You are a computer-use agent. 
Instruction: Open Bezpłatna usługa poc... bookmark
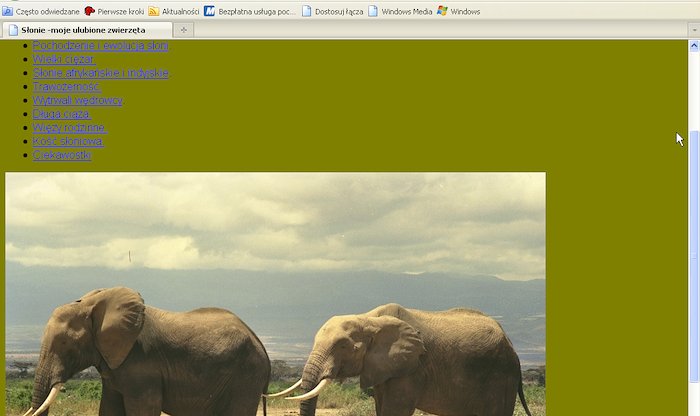click(x=250, y=11)
